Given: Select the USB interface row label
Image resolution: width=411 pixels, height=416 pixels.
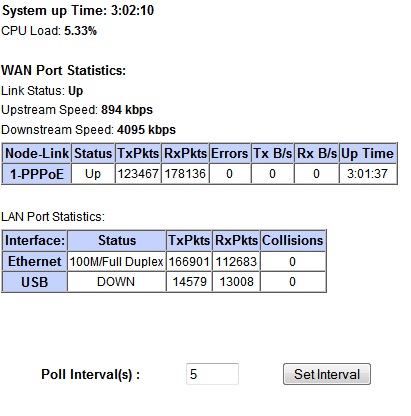Looking at the screenshot, I should (34, 282).
